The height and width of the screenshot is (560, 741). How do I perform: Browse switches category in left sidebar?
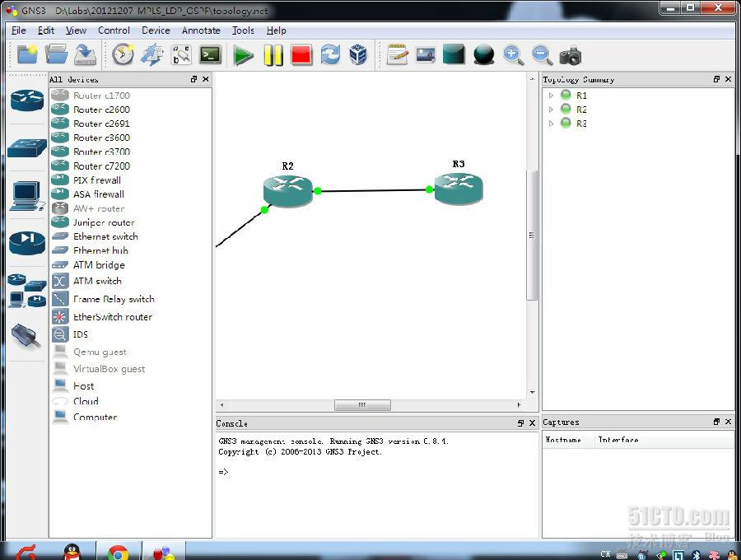click(27, 148)
